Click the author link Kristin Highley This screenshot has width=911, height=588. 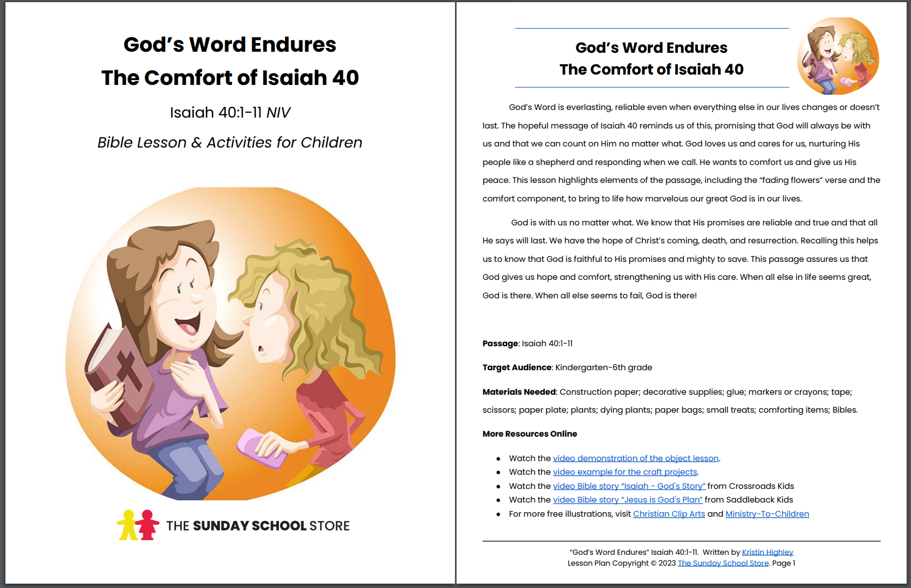tap(767, 552)
